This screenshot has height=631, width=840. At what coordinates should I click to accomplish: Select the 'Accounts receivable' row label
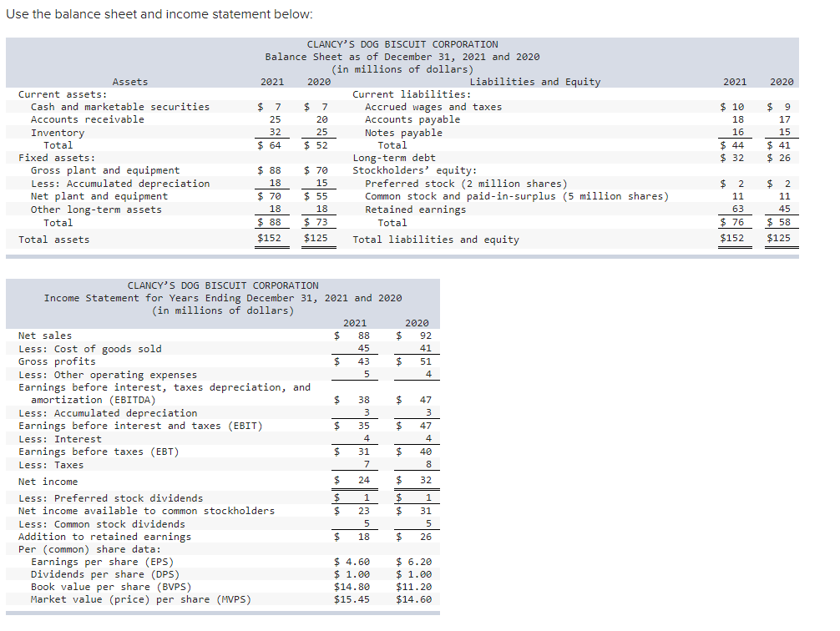point(88,119)
